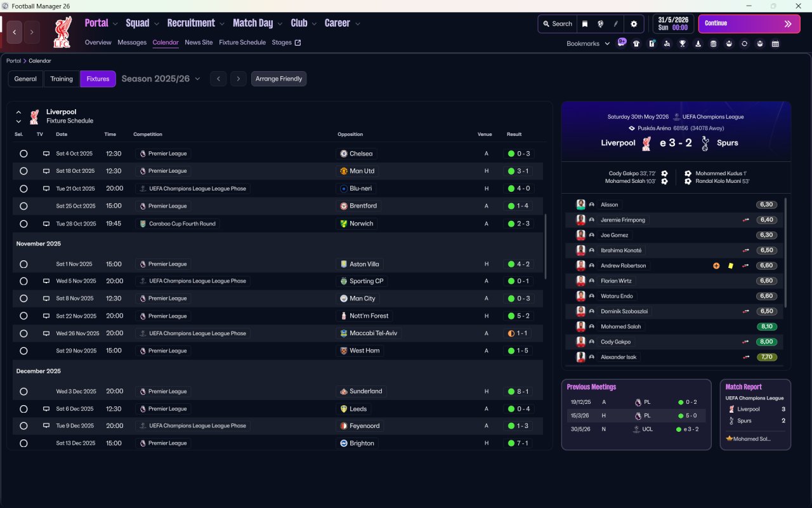The width and height of the screenshot is (812, 508).
Task: Open the training cone icon in Bookmarks bar
Action: [x=698, y=44]
